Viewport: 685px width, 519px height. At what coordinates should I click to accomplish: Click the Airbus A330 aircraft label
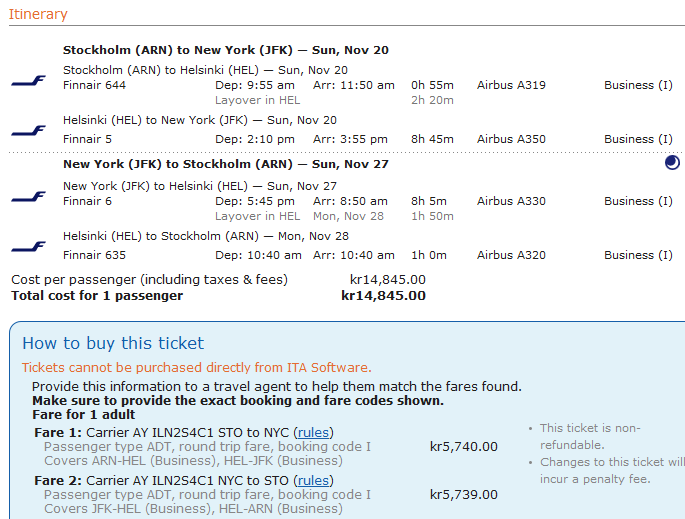(x=511, y=201)
